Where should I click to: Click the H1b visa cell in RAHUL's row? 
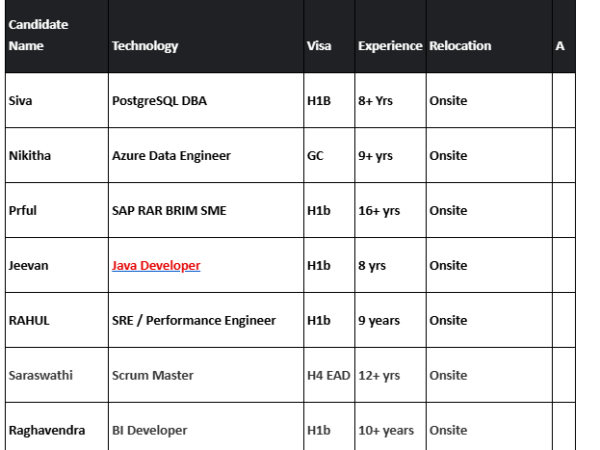[329, 320]
